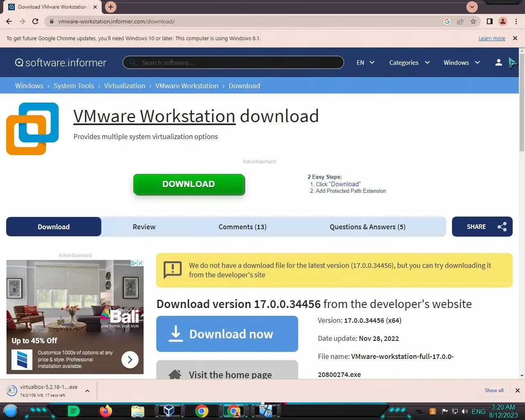Click the network tray icon

(x=455, y=411)
